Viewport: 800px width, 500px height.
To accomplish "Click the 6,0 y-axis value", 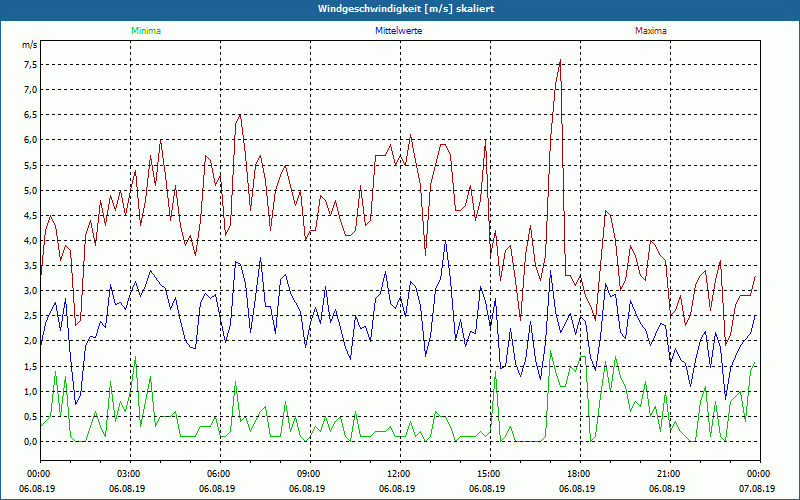I will 30,140.
